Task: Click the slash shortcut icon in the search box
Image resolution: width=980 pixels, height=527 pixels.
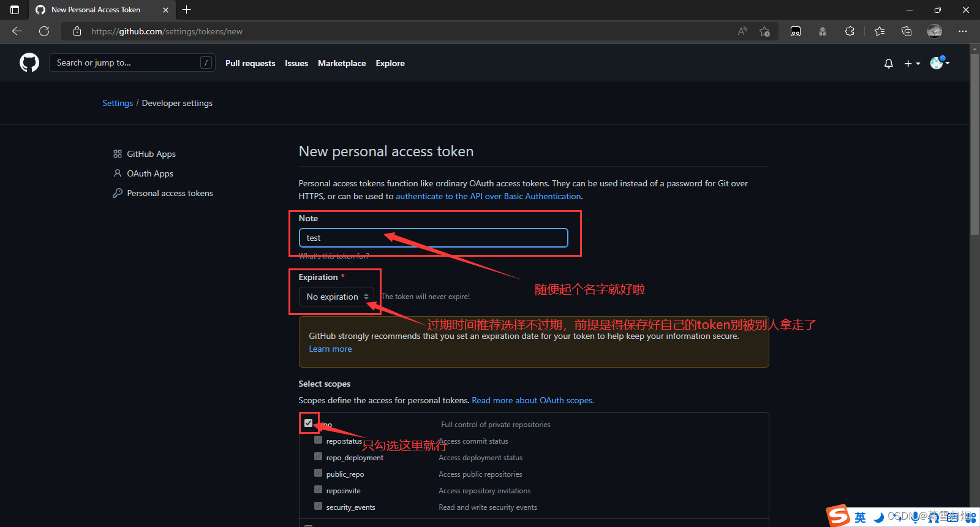Action: 206,63
